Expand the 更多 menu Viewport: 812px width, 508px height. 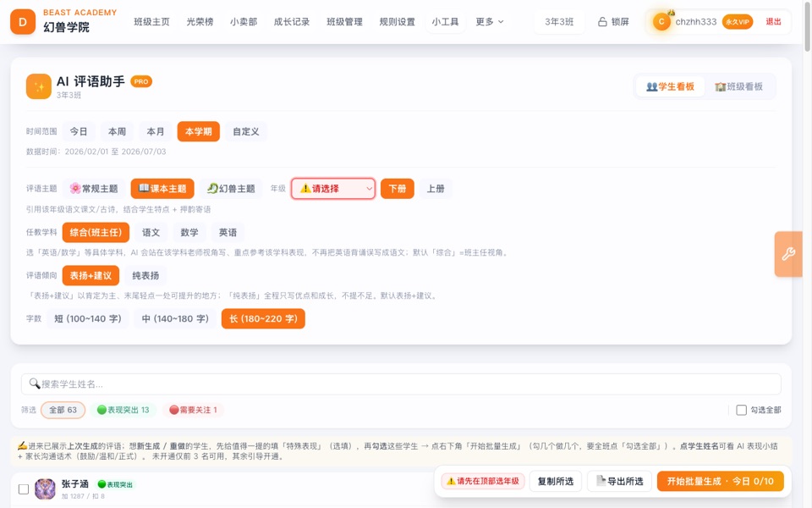(490, 22)
